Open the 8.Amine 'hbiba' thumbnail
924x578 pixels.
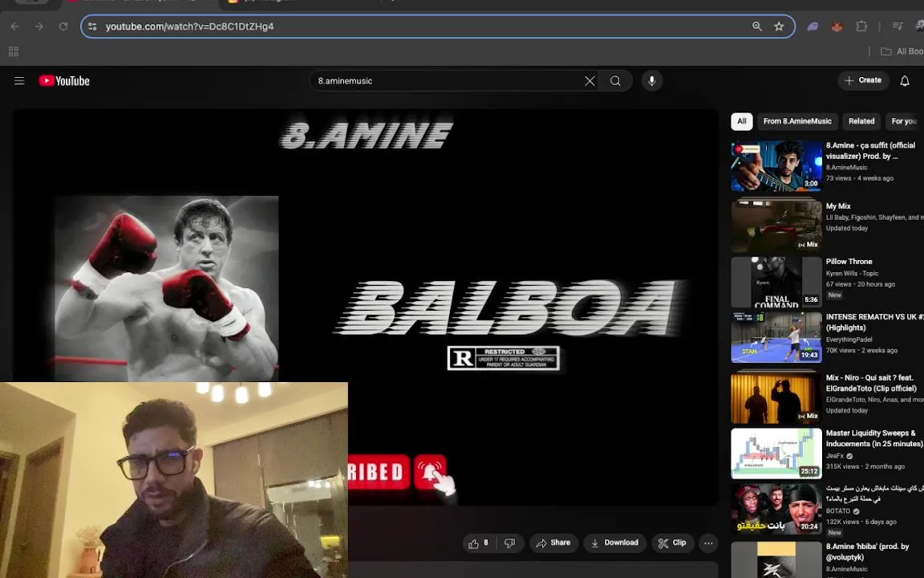point(776,560)
